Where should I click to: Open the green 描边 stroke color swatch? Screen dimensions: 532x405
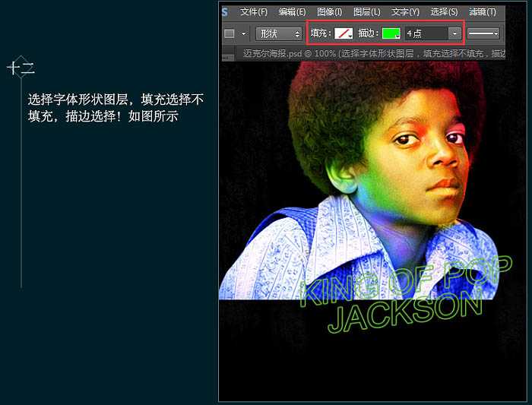391,33
